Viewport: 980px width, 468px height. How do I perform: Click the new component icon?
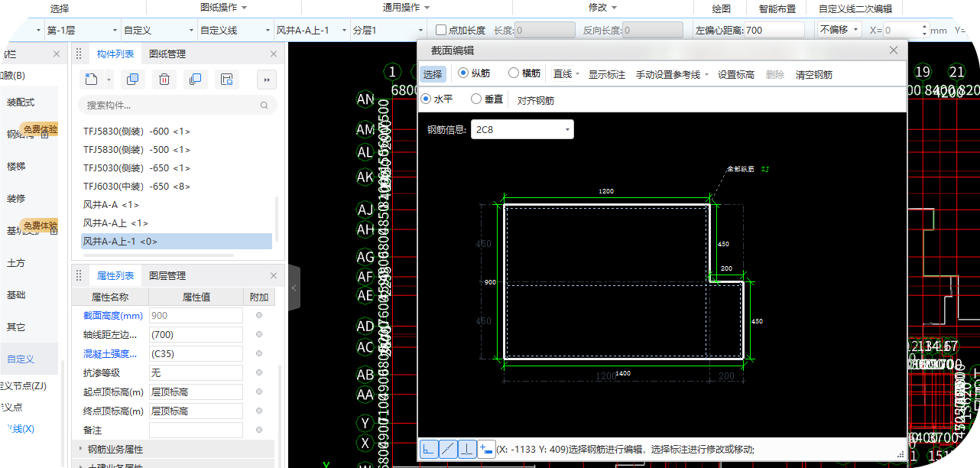(x=92, y=80)
